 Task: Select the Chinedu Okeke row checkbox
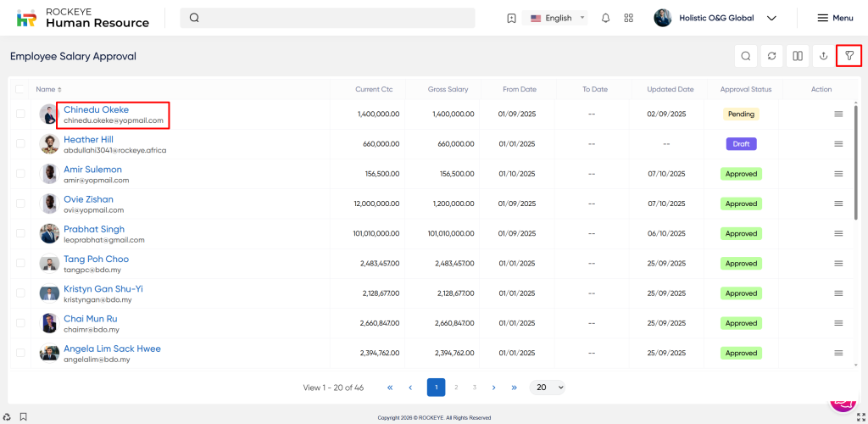pyautogui.click(x=20, y=114)
